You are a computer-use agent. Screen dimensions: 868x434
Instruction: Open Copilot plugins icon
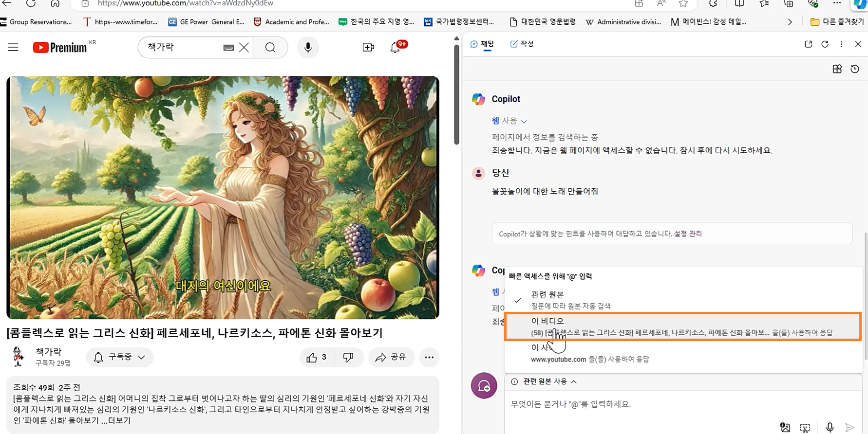pos(837,69)
